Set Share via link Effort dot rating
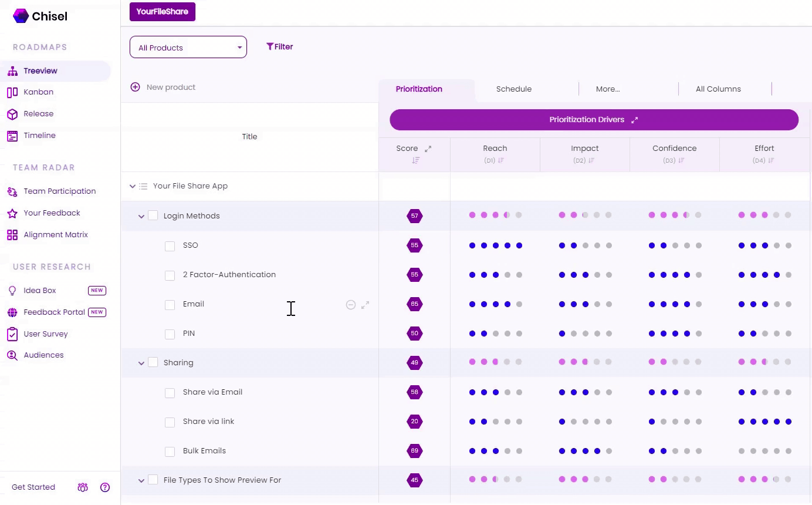The height and width of the screenshot is (505, 812). coord(764,422)
